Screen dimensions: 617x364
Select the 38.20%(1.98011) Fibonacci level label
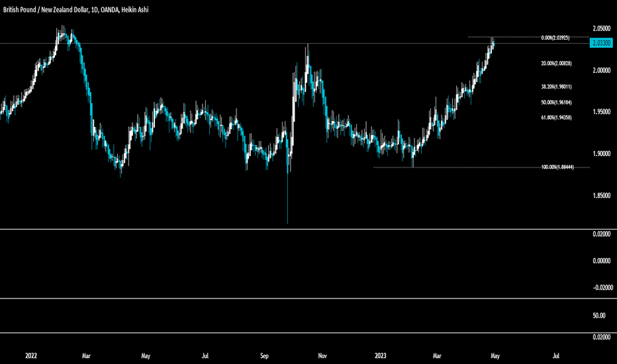(x=556, y=87)
